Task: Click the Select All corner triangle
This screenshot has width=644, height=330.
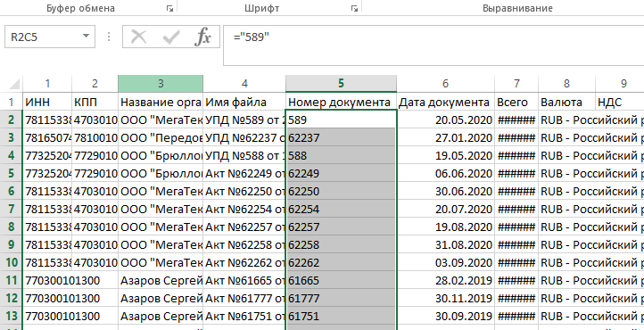Action: coord(14,84)
